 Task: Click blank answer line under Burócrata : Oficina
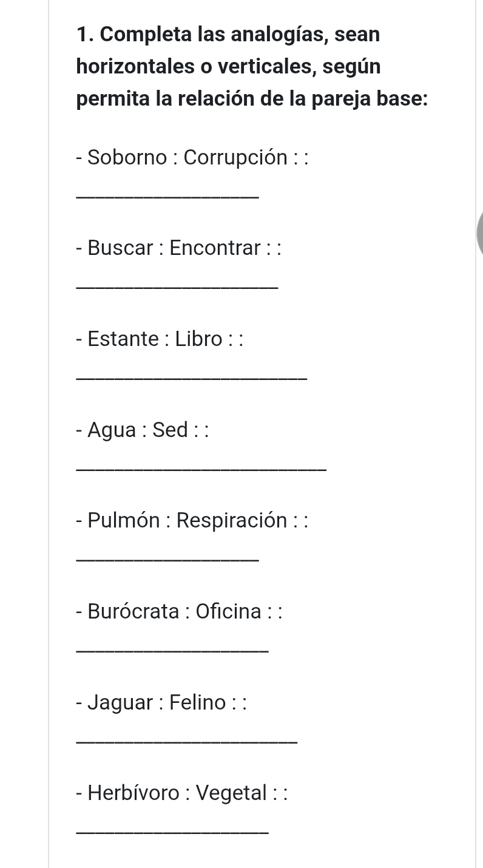pyautogui.click(x=173, y=650)
